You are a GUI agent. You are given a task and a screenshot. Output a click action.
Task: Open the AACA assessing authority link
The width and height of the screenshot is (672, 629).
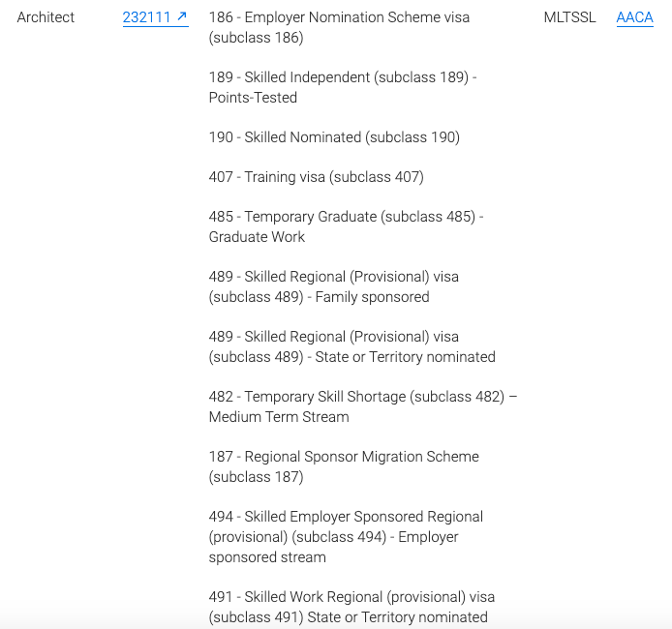pos(634,17)
